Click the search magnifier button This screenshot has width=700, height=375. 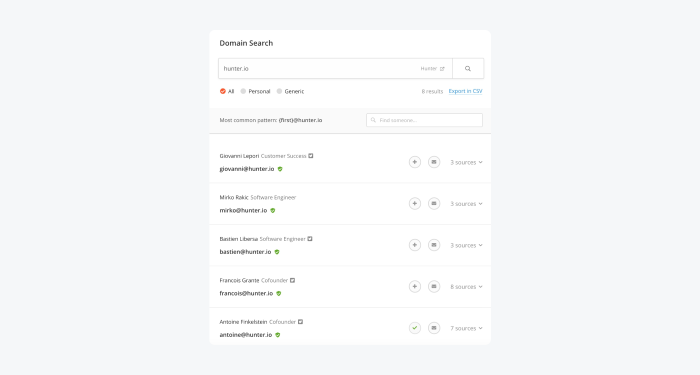pyautogui.click(x=468, y=69)
